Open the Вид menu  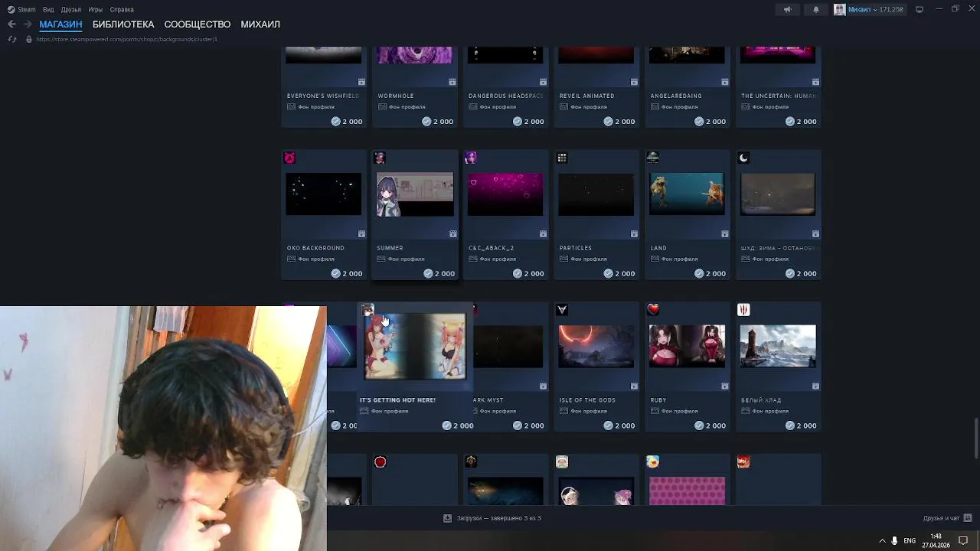[48, 9]
